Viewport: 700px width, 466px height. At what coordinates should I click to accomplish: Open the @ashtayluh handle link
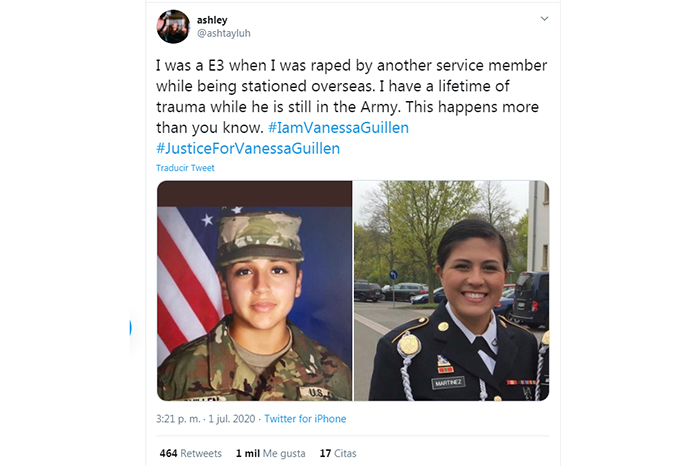pos(224,33)
